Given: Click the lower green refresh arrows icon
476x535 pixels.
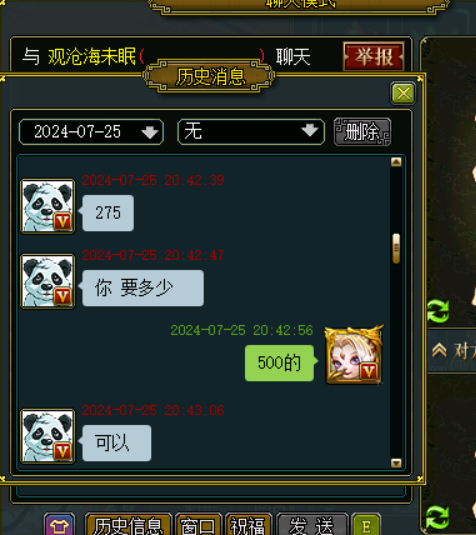Looking at the screenshot, I should 437,517.
